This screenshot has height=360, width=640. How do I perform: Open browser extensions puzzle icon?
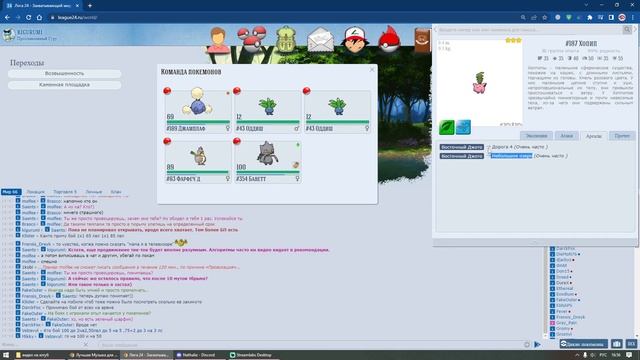589,18
